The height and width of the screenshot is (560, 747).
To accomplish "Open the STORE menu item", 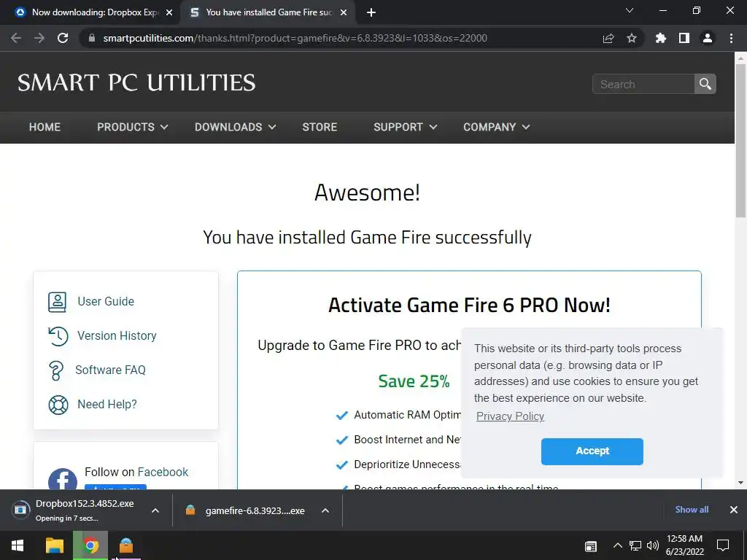I will pyautogui.click(x=320, y=127).
